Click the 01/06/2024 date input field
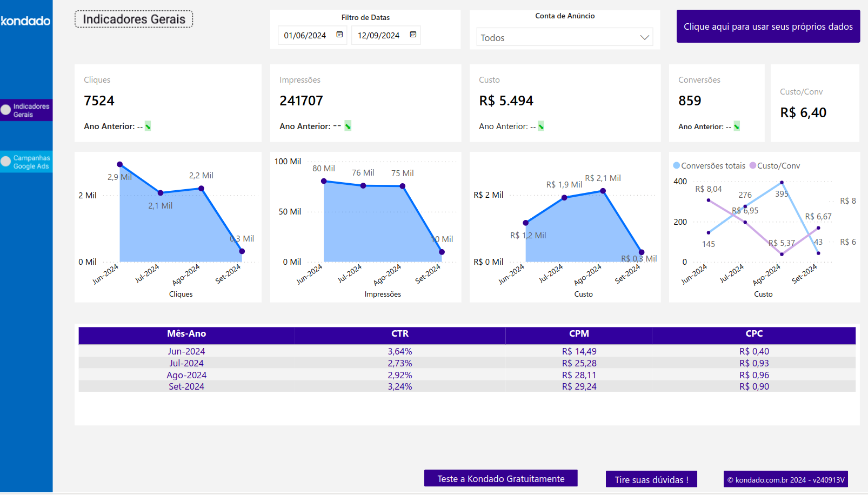 pyautogui.click(x=305, y=35)
